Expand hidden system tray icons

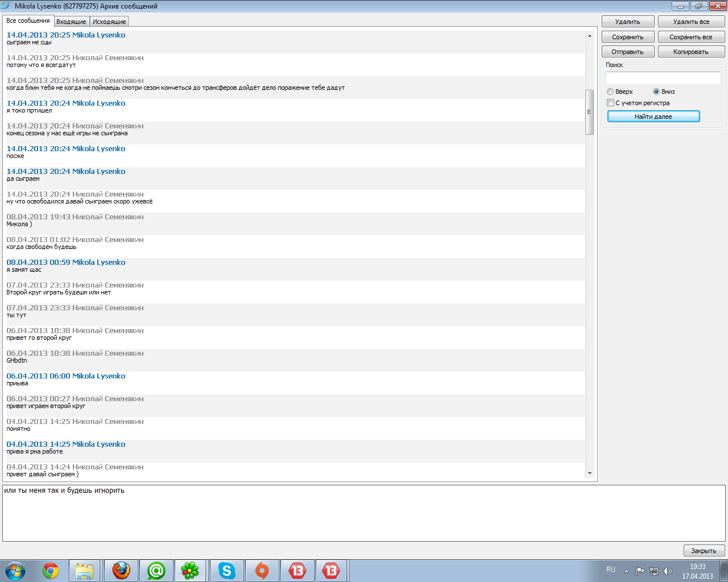coord(626,571)
